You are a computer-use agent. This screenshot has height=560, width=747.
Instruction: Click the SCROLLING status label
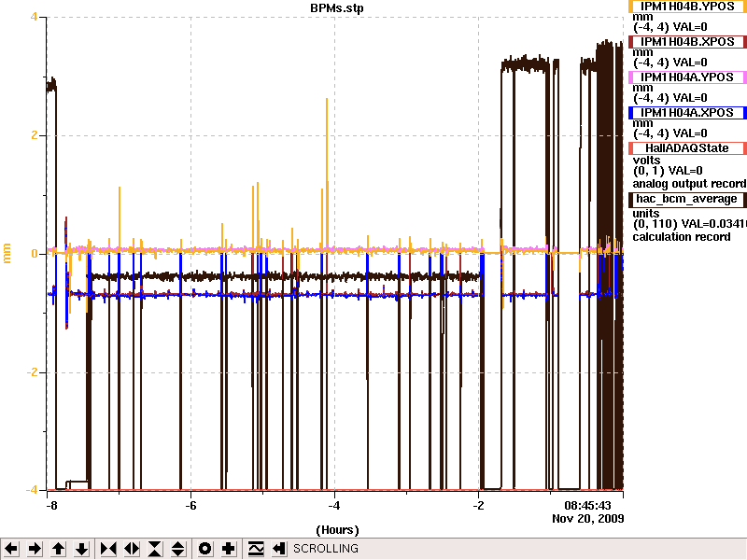tap(325, 549)
